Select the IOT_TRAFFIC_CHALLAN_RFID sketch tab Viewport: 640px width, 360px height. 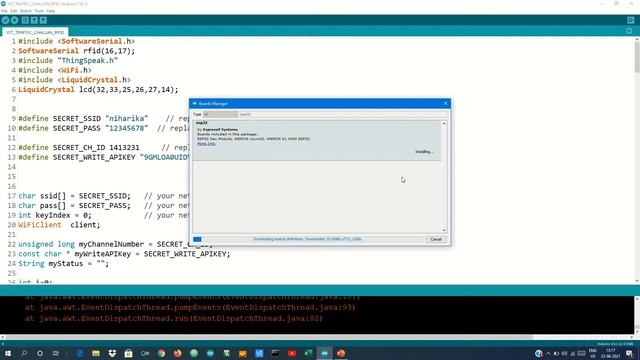pos(35,32)
